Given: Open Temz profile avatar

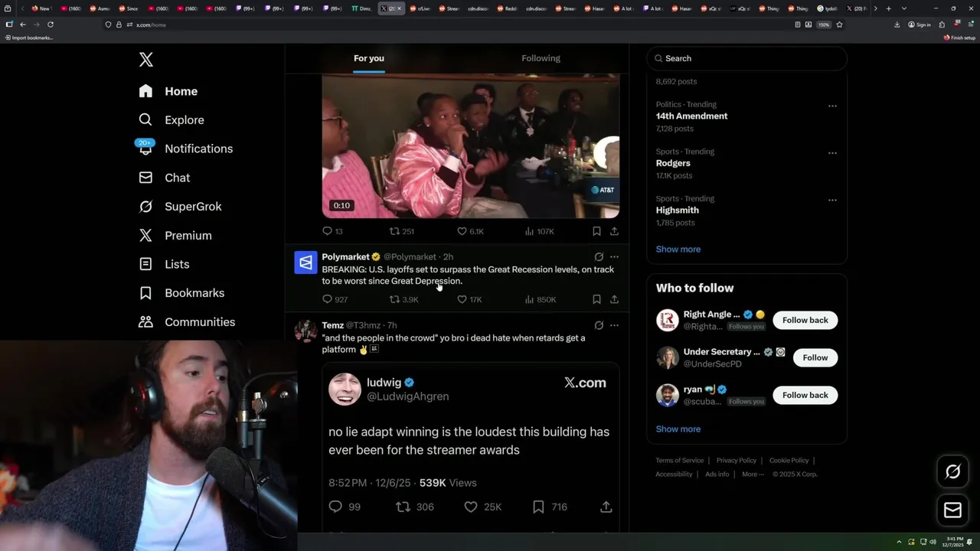Looking at the screenshot, I should coord(305,331).
